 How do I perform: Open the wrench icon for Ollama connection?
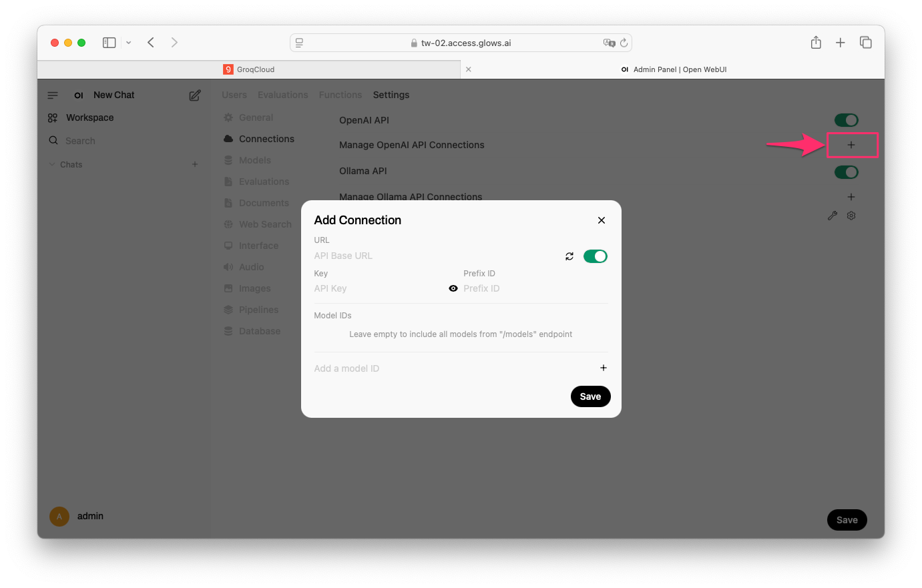[x=833, y=216]
